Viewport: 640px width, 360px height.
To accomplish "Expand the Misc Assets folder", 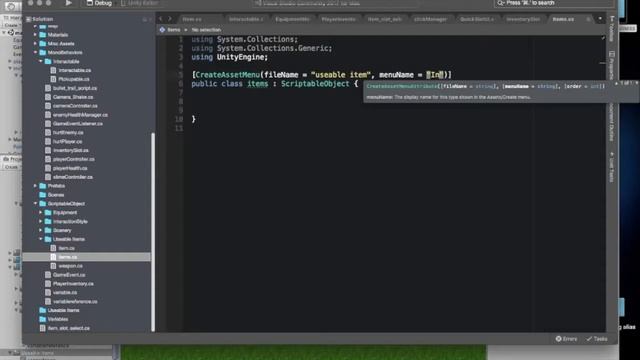I will [x=36, y=44].
